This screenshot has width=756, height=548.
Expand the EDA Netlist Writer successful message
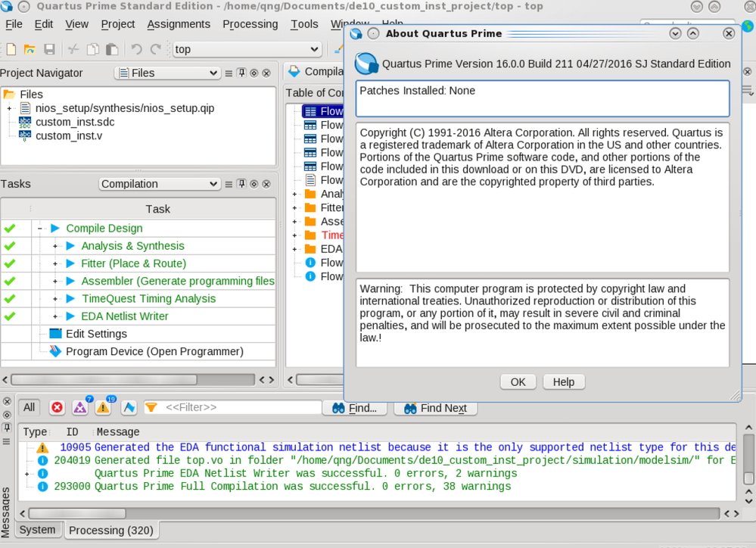(27, 474)
